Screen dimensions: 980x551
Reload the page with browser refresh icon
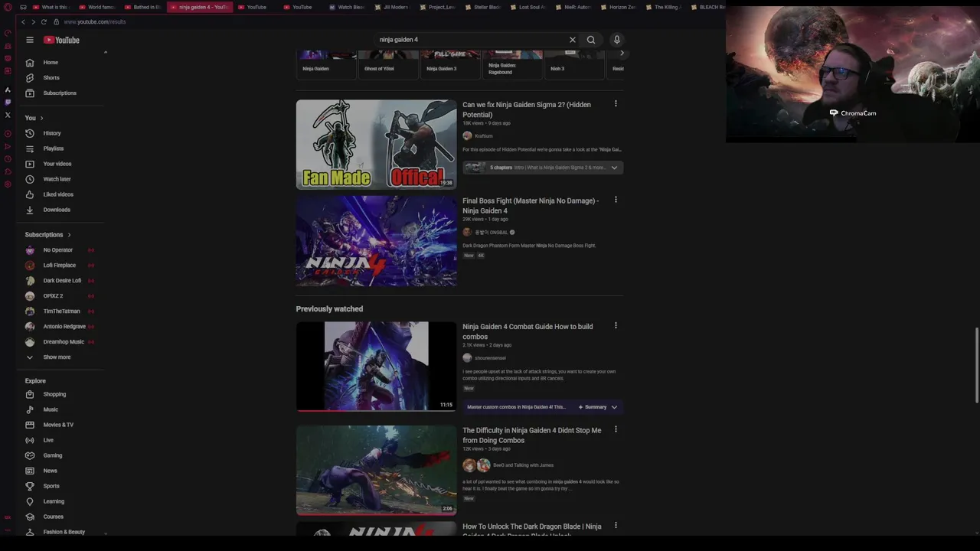44,21
